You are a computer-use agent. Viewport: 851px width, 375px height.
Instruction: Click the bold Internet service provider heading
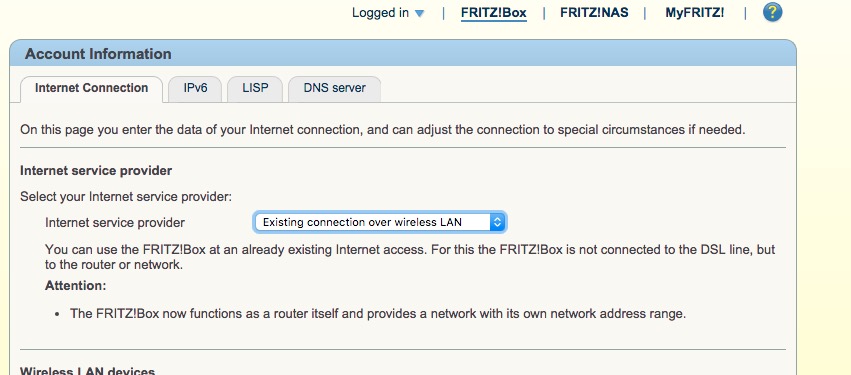click(x=96, y=170)
